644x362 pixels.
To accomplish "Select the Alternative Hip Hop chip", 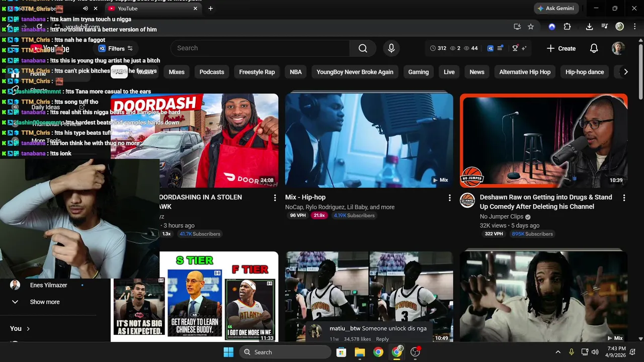I will click(x=525, y=72).
